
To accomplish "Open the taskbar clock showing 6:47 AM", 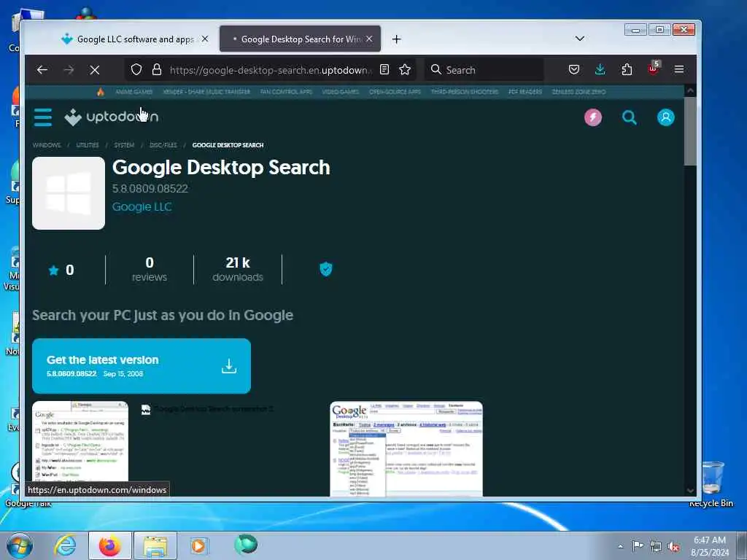I will (710, 546).
